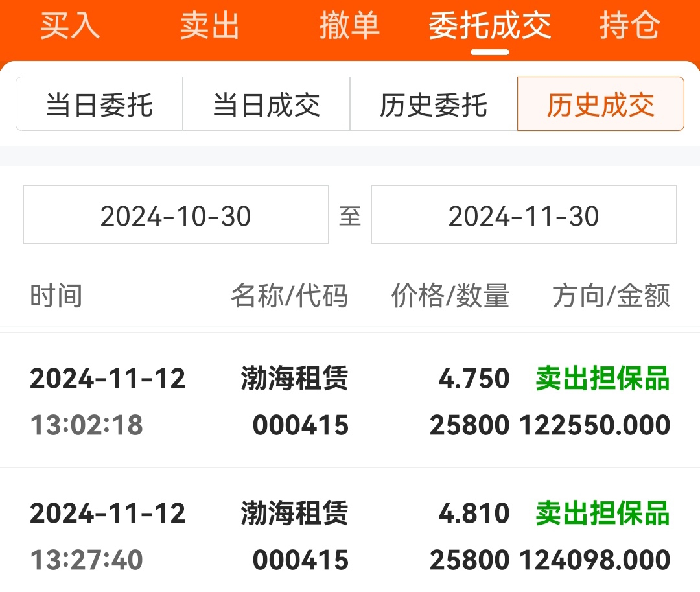The image size is (700, 592).
Task: Click the 时间 column header
Action: coord(56,296)
